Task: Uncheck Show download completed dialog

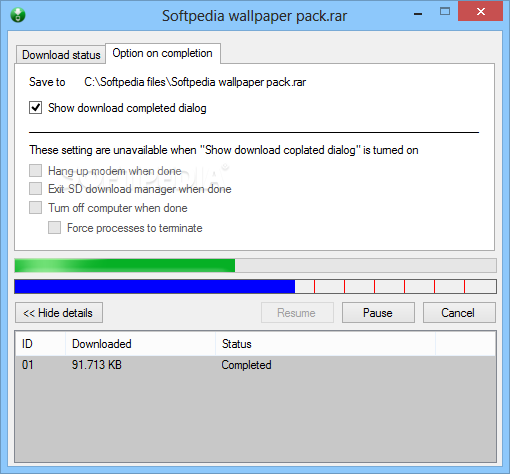Action: [35, 108]
